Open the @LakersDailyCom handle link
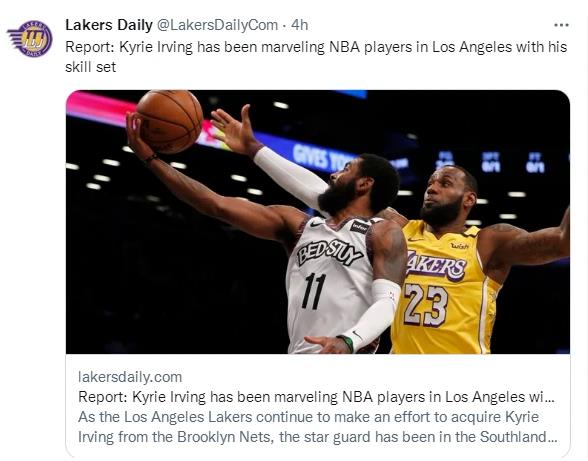588x461 pixels. 217,25
